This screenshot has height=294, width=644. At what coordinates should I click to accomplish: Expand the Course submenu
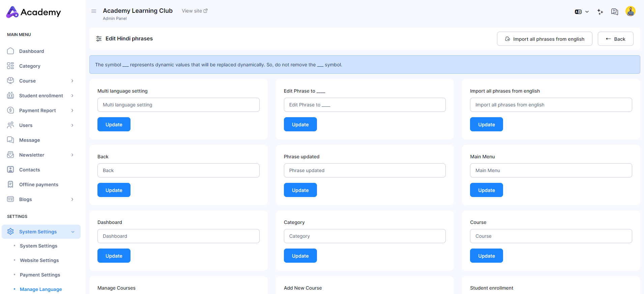tap(72, 81)
